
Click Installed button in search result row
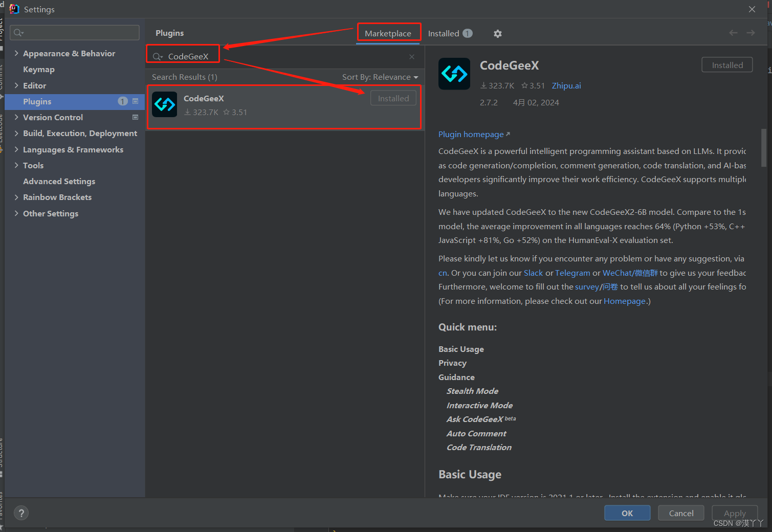pyautogui.click(x=393, y=98)
